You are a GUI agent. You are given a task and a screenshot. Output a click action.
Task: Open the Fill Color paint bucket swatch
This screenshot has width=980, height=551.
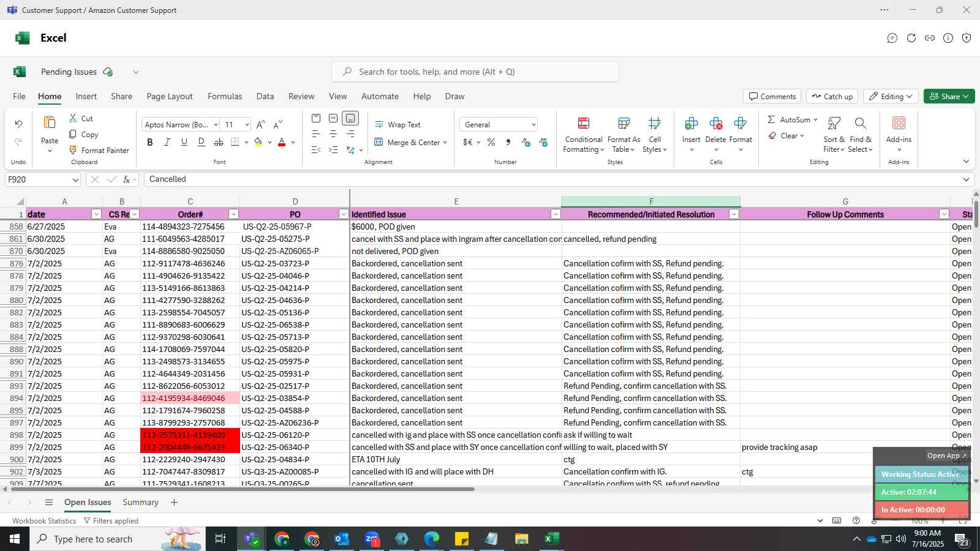[258, 142]
